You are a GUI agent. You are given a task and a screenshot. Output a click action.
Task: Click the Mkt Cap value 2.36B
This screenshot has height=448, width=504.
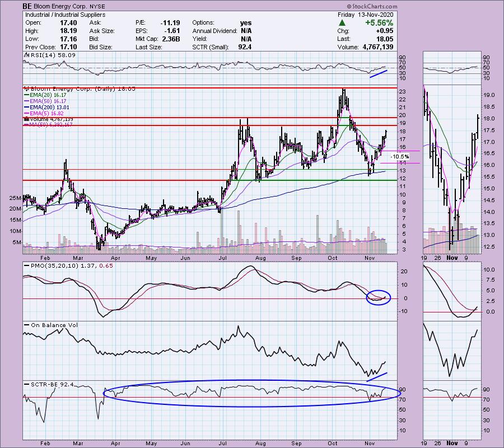(x=171, y=39)
